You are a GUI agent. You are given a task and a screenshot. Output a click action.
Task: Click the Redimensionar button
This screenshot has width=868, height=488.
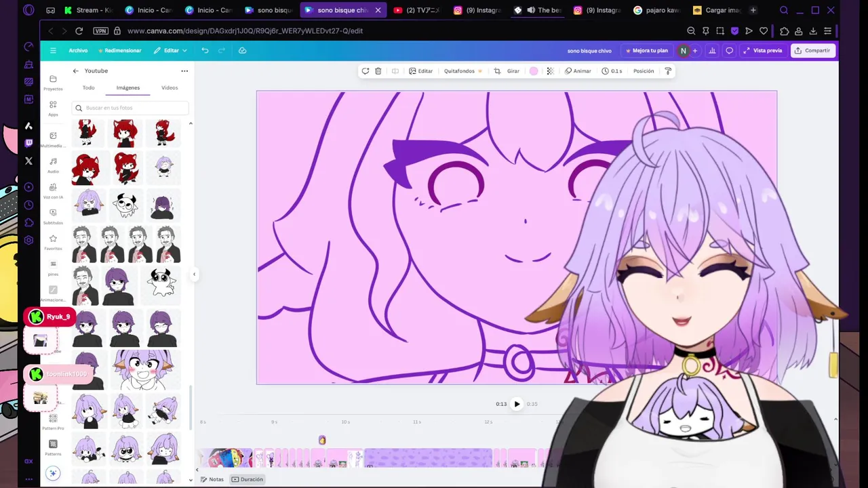click(120, 50)
